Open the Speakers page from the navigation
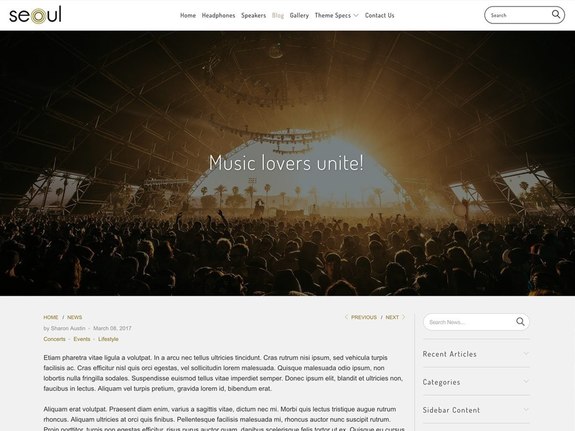Viewport: 575px width, 431px height. [x=253, y=15]
